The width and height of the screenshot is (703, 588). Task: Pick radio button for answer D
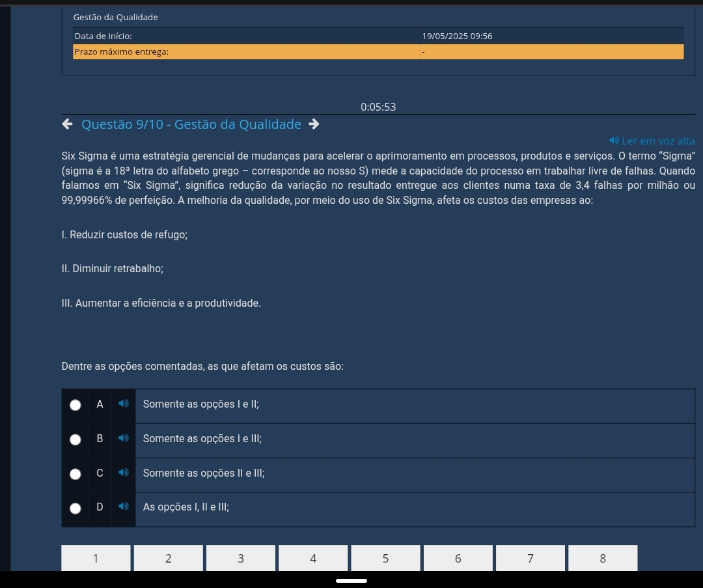pyautogui.click(x=76, y=508)
